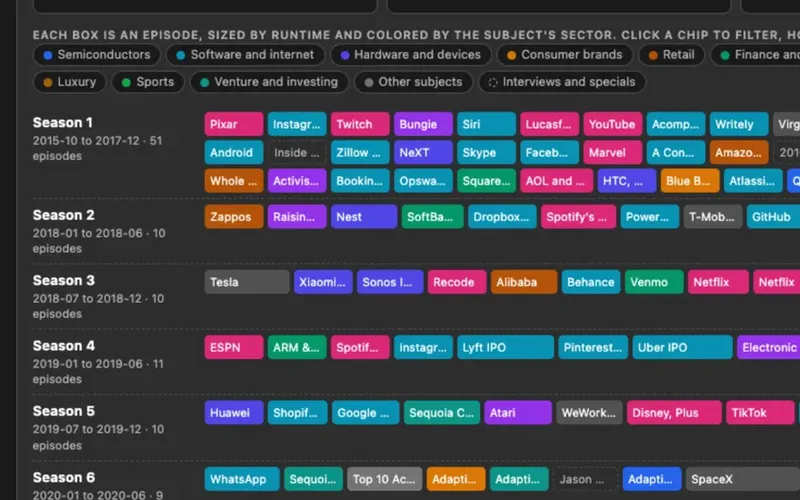Open the Marvel episode
The width and height of the screenshot is (800, 500).
pyautogui.click(x=613, y=152)
